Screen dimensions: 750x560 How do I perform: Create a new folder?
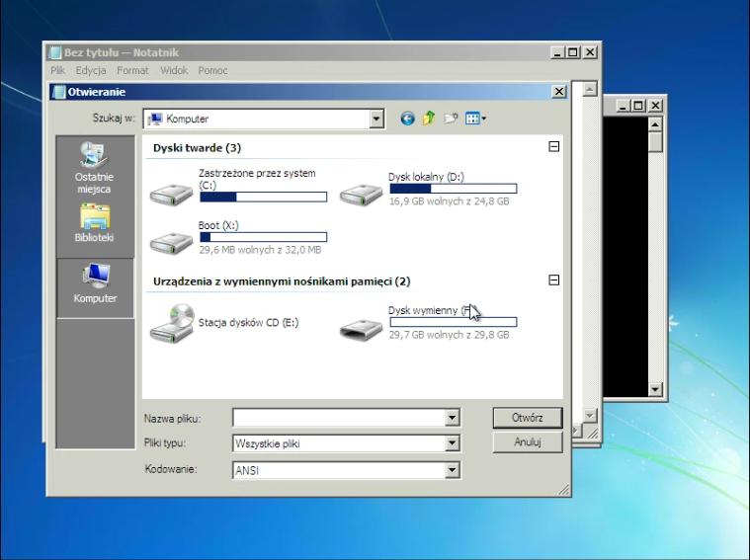tap(451, 119)
